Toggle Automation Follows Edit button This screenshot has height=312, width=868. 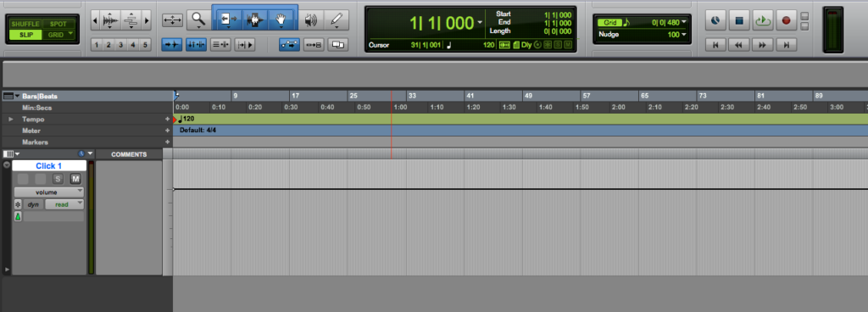coord(290,45)
